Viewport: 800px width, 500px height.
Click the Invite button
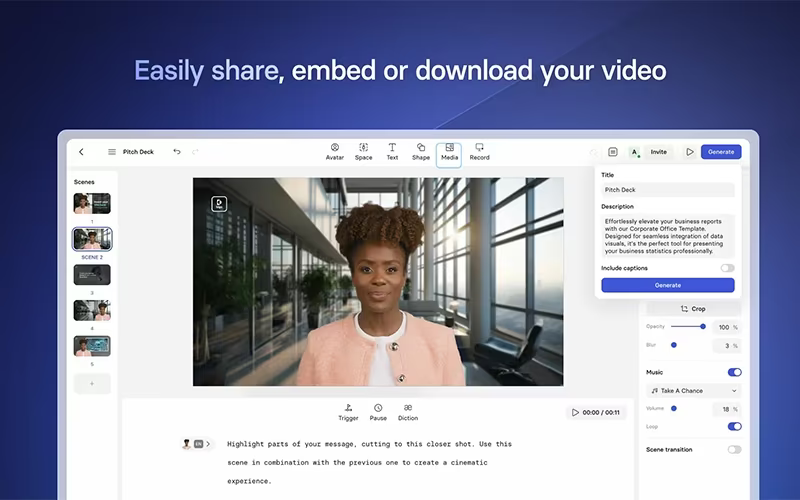click(x=659, y=152)
